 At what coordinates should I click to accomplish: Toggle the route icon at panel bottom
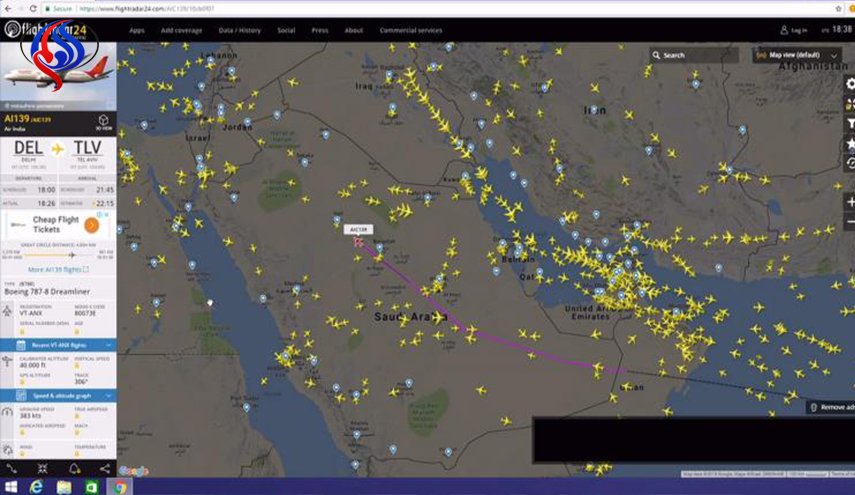click(11, 468)
